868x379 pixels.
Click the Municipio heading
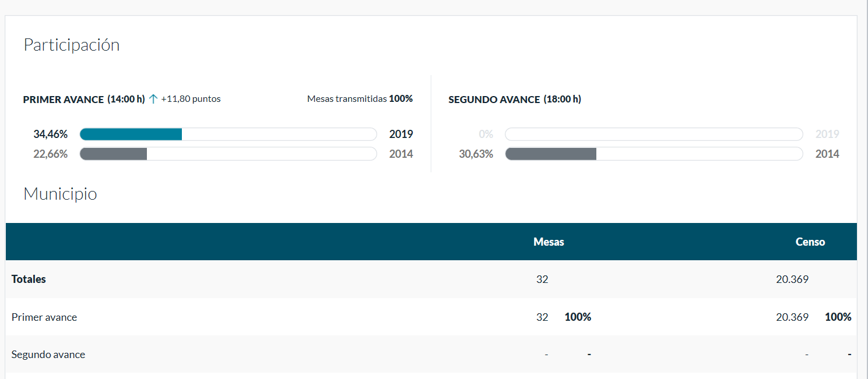point(60,194)
